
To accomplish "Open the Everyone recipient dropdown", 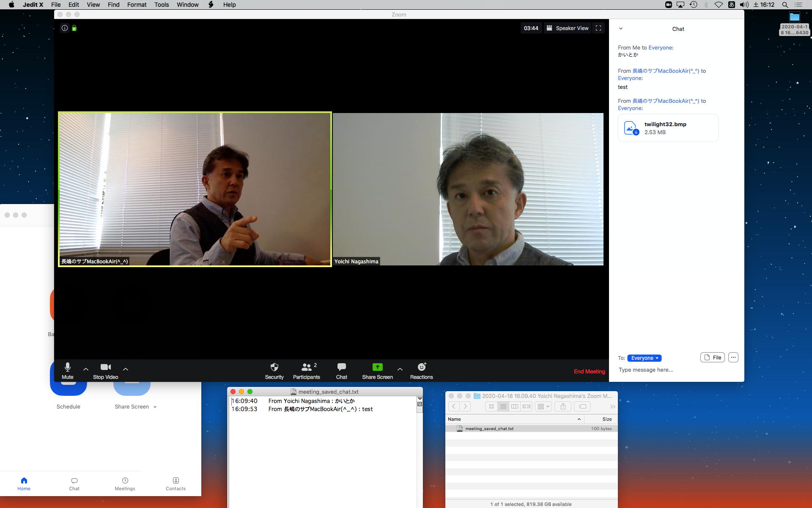I will (644, 358).
